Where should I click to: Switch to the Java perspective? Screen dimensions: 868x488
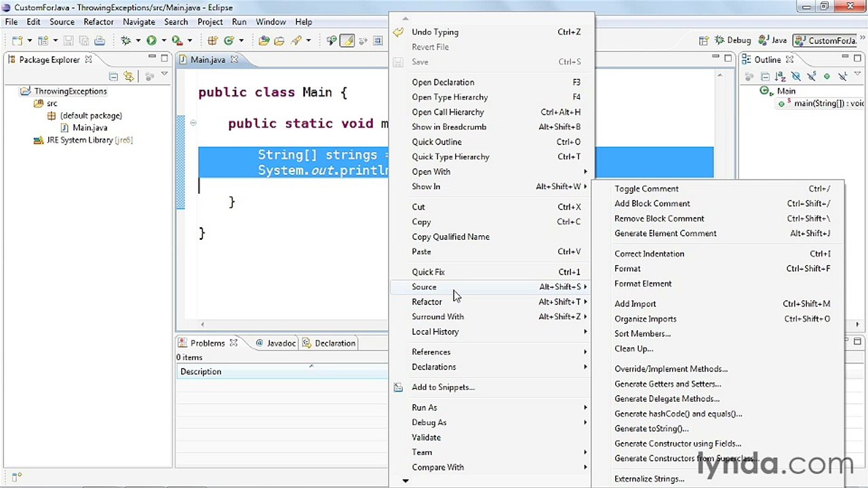pos(772,41)
